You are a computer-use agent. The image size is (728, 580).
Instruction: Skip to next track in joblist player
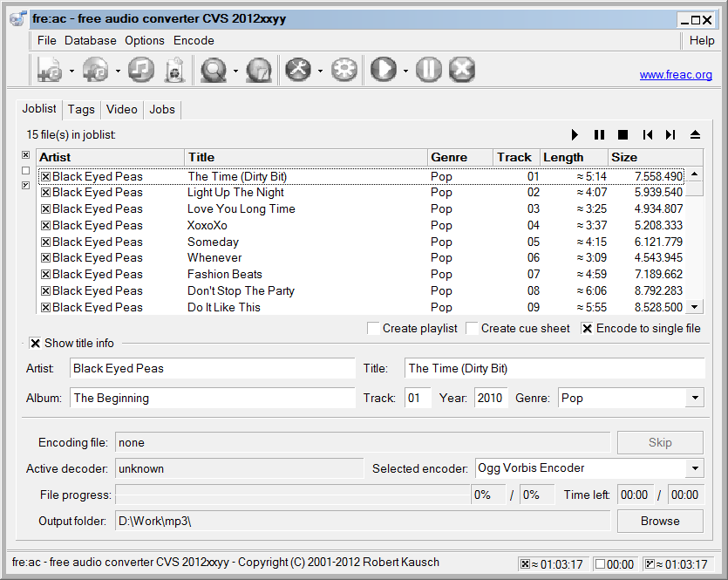pyautogui.click(x=670, y=134)
